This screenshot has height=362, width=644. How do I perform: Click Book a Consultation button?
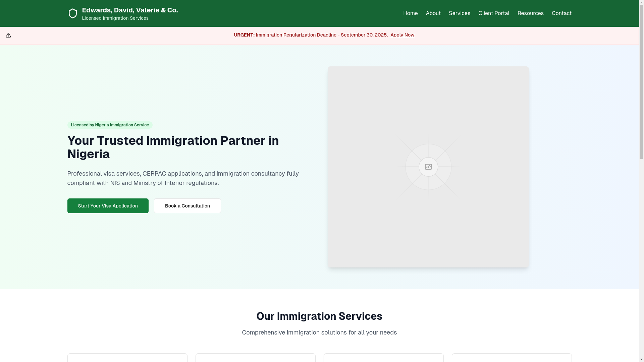tap(187, 206)
